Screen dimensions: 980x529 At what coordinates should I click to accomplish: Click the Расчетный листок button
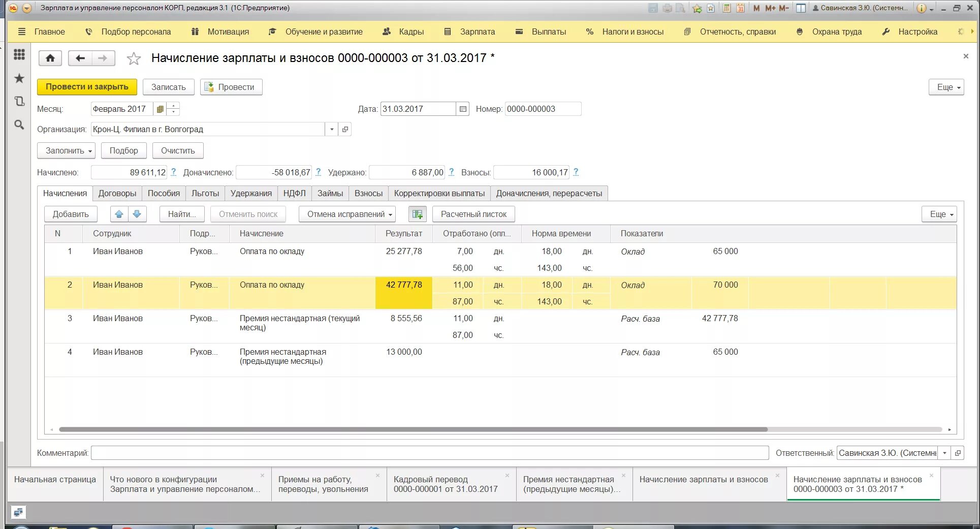pyautogui.click(x=473, y=214)
